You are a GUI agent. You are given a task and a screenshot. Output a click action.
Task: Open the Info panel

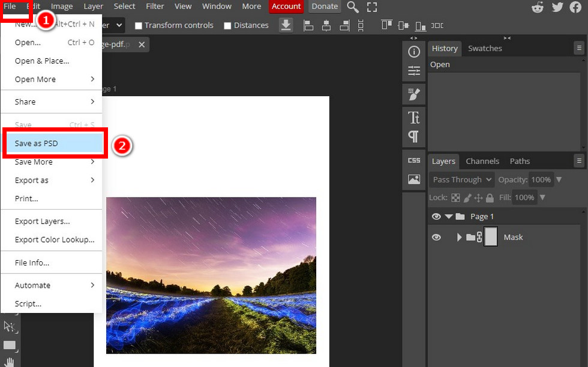coord(413,52)
